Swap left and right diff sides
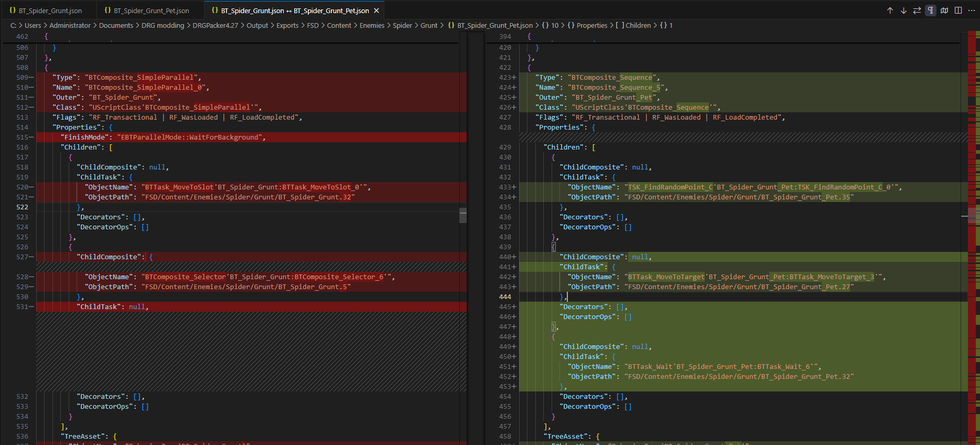Image resolution: width=980 pixels, height=445 pixels. pos(917,10)
